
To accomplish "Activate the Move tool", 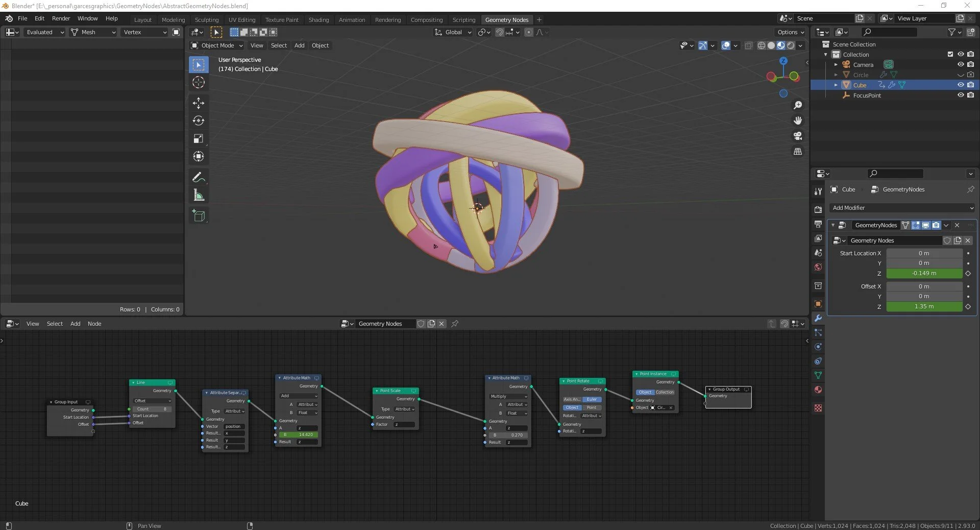I will tap(199, 103).
